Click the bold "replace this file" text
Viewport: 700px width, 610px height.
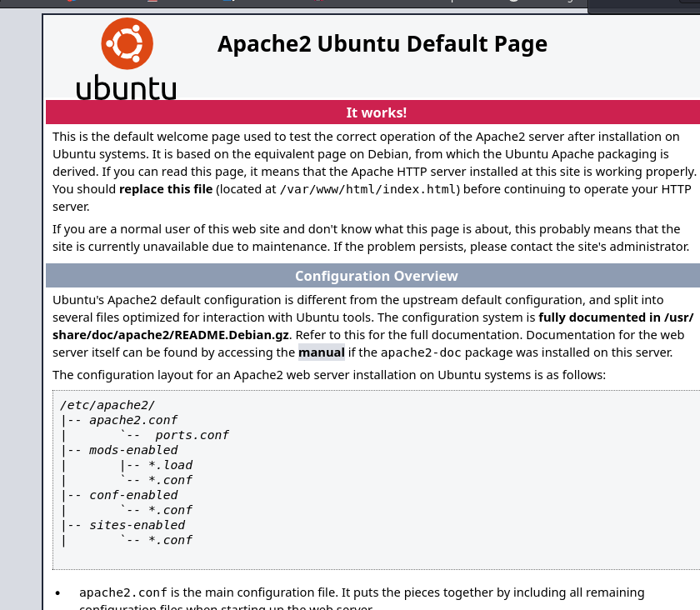click(166, 189)
